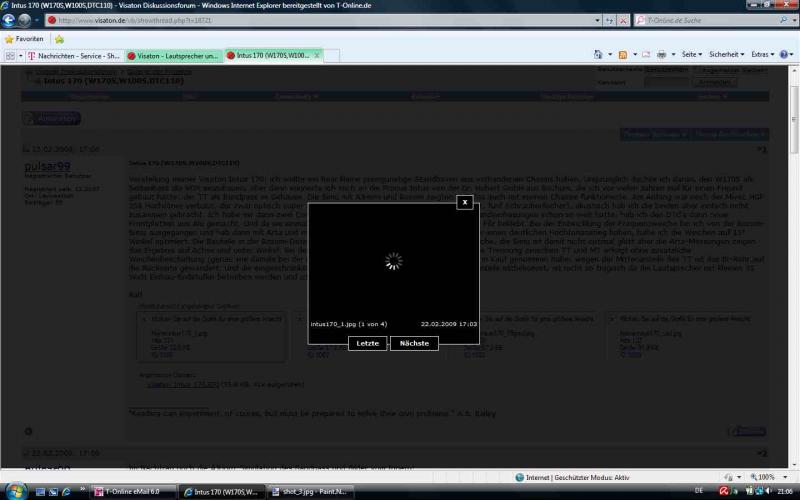This screenshot has height=500, width=800.
Task: Click the volume speaker tray icon
Action: 768,491
